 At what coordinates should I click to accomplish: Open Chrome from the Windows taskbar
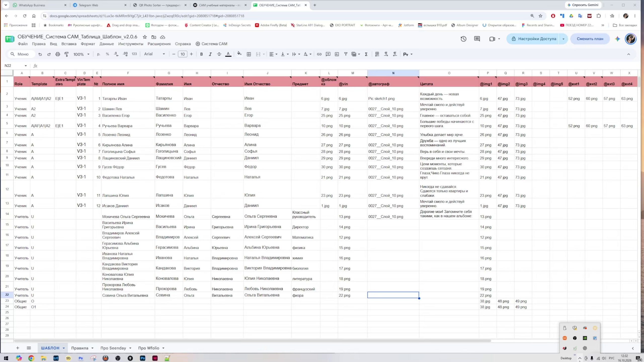pyautogui.click(x=31, y=358)
